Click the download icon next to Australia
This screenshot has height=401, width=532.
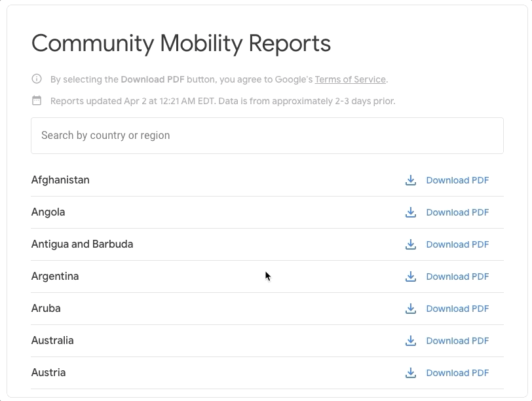pyautogui.click(x=411, y=341)
